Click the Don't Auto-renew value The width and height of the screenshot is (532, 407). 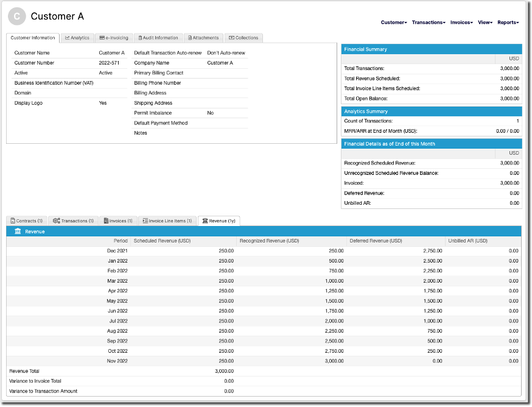(226, 53)
